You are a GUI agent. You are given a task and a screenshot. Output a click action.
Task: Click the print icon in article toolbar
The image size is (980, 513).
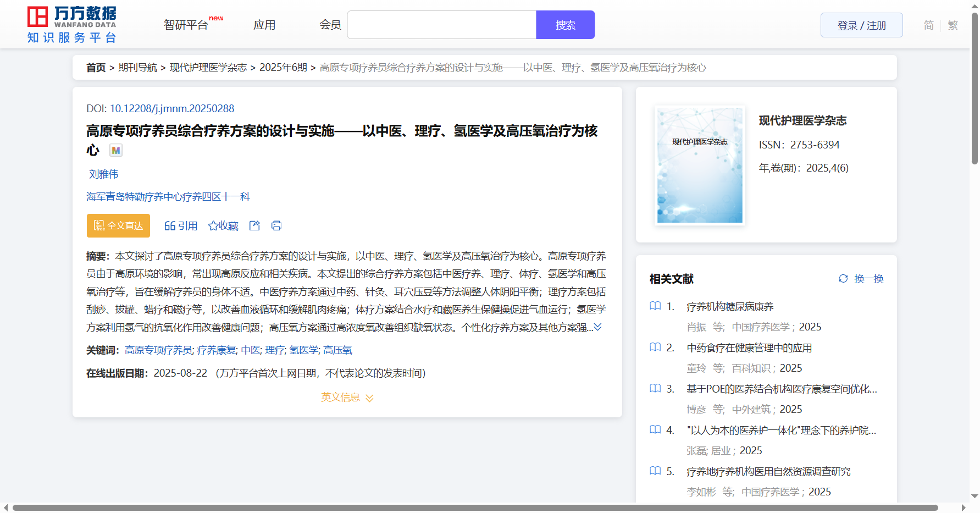276,226
